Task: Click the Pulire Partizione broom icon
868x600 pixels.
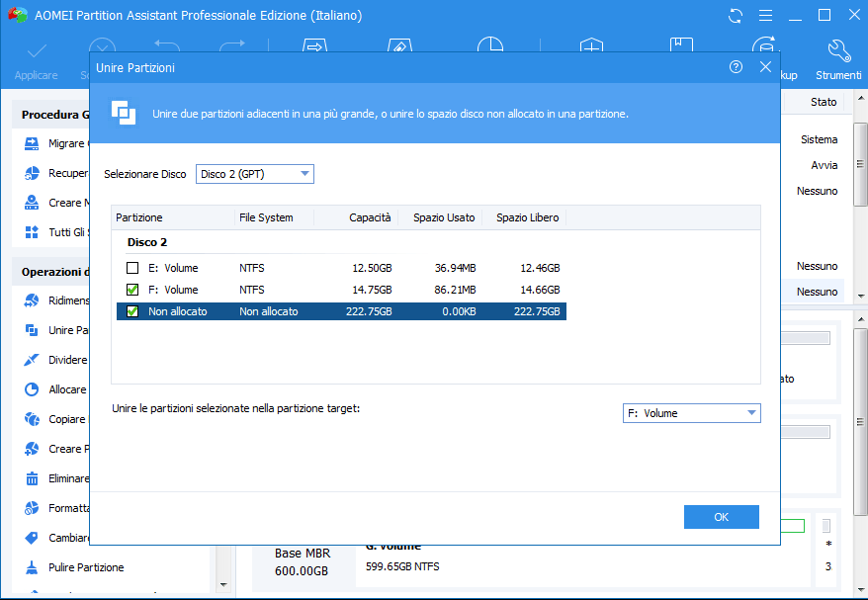Action: (x=31, y=567)
